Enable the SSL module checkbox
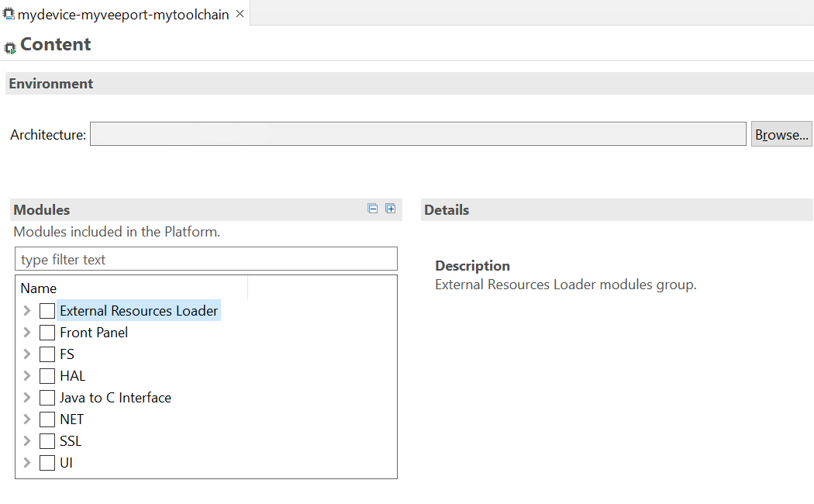This screenshot has height=504, width=814. pos(47,440)
